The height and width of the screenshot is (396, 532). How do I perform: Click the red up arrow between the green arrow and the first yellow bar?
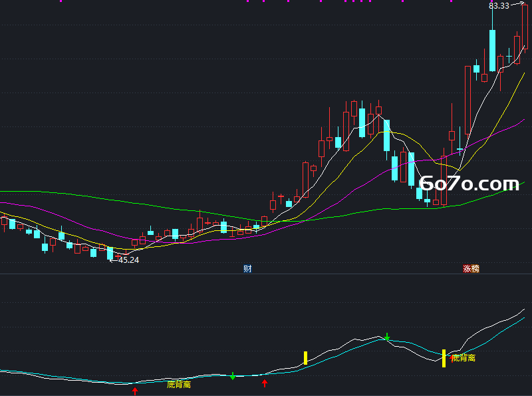pos(265,383)
